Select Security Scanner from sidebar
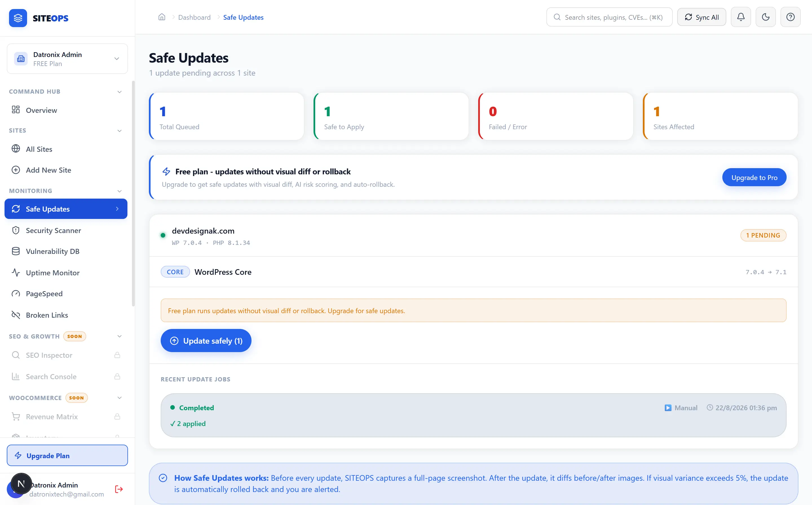The image size is (812, 505). click(66, 230)
